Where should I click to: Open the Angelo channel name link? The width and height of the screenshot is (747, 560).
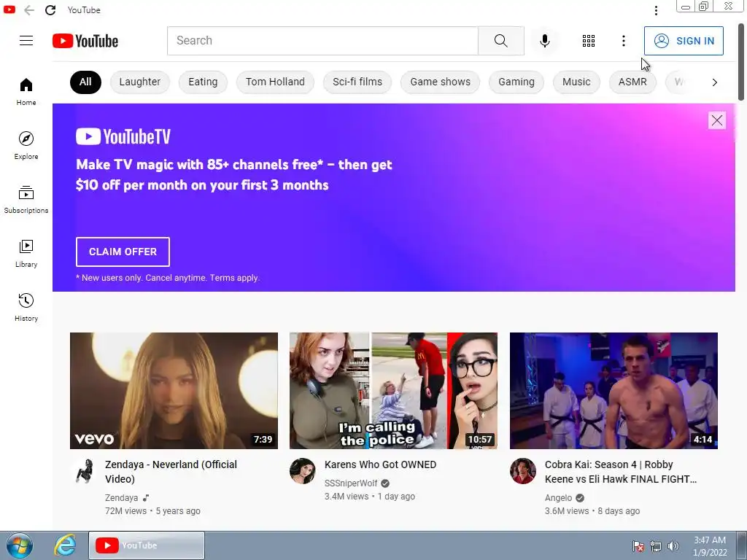click(558, 497)
